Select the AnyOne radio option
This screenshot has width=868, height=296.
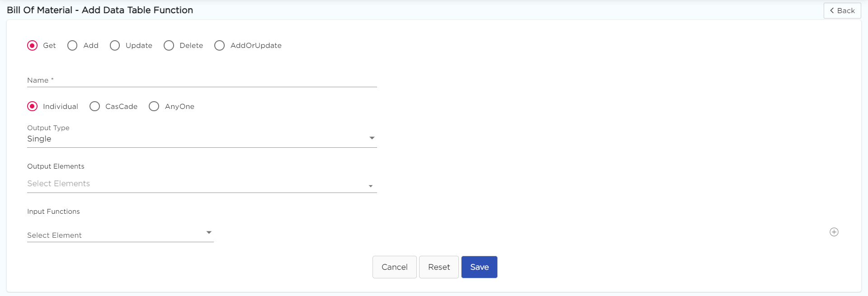pos(154,107)
